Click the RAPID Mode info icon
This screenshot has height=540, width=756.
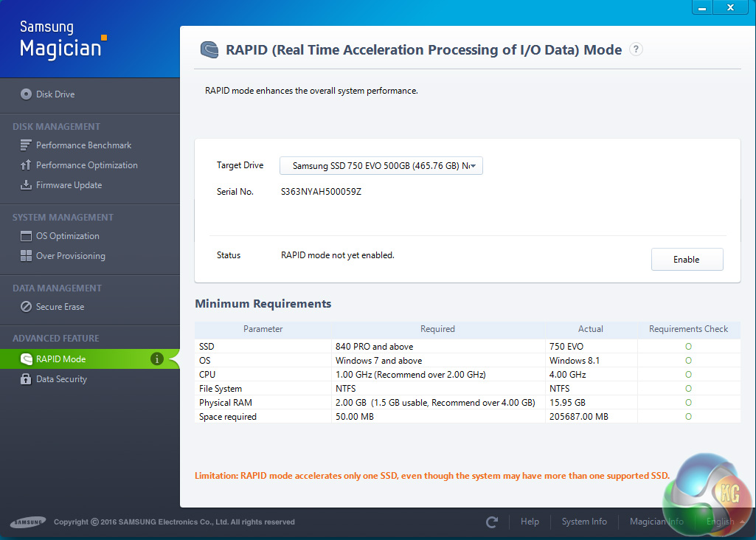pos(156,359)
